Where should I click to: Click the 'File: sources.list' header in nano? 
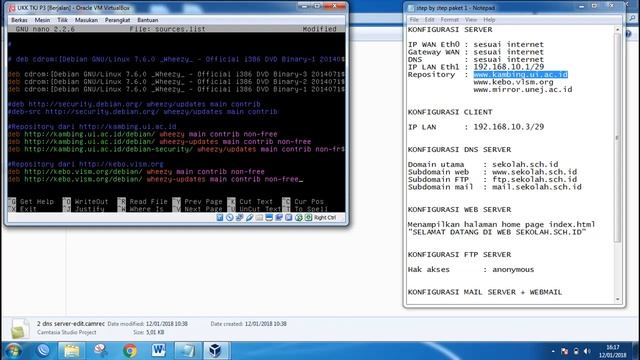tap(167, 29)
